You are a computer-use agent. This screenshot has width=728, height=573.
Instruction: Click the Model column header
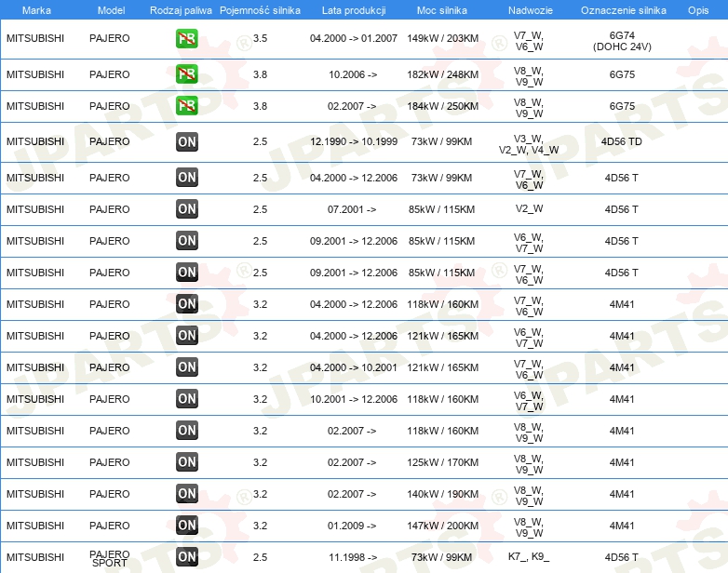pos(111,10)
